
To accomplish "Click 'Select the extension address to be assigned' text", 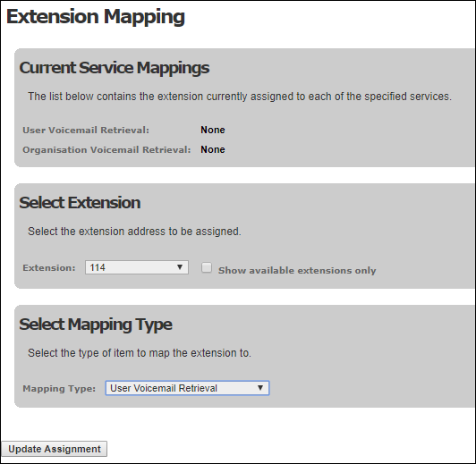I will (x=134, y=232).
